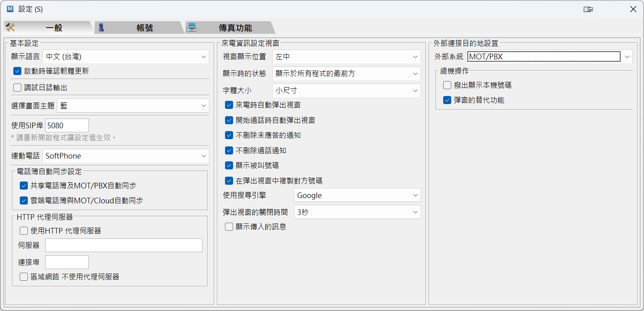
Task: Click the 伺服器 proxy text field
Action: [123, 245]
